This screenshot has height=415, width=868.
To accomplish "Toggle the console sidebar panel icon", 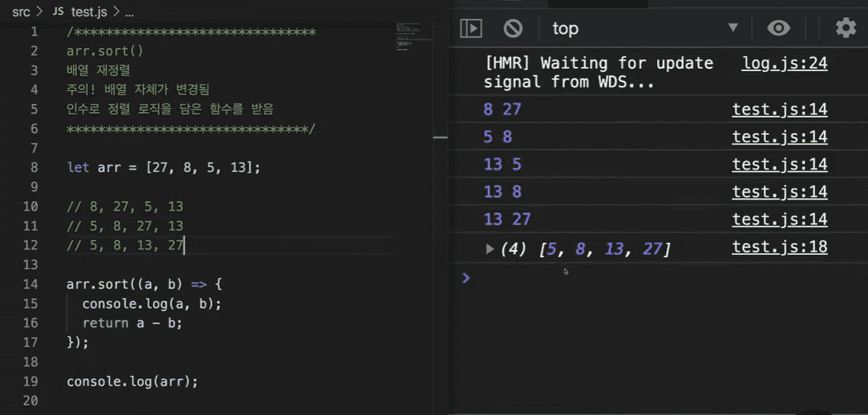I will click(471, 28).
